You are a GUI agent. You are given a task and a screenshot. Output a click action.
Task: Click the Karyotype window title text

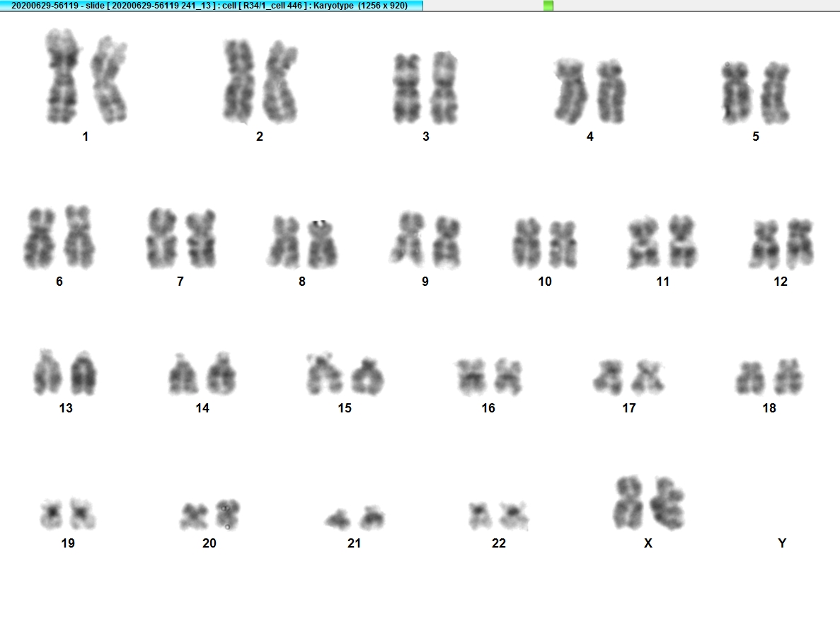209,6
